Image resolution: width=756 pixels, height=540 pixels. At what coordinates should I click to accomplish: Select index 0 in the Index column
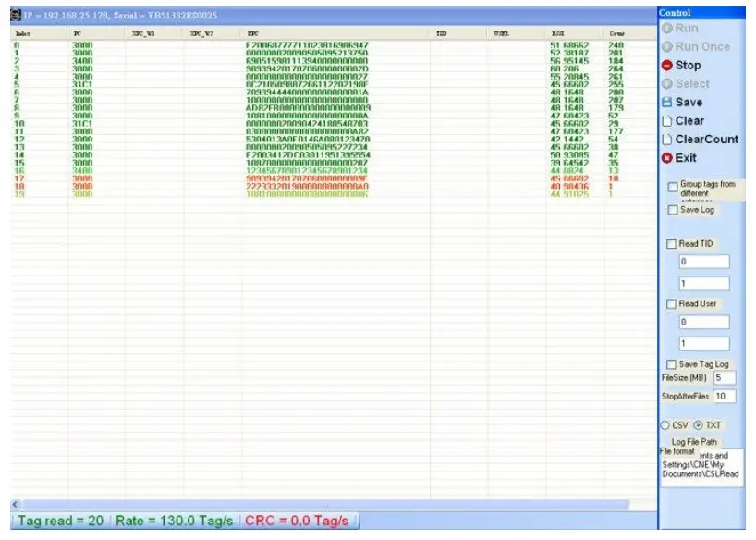(x=17, y=45)
